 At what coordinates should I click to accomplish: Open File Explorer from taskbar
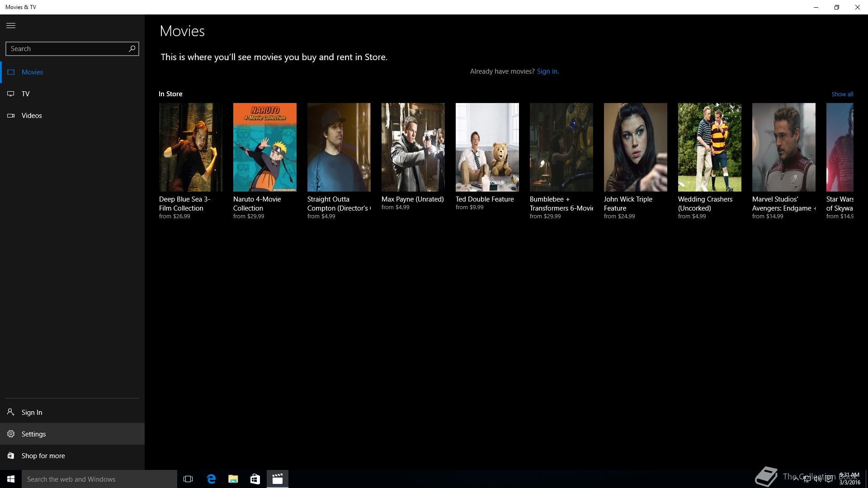[233, 479]
